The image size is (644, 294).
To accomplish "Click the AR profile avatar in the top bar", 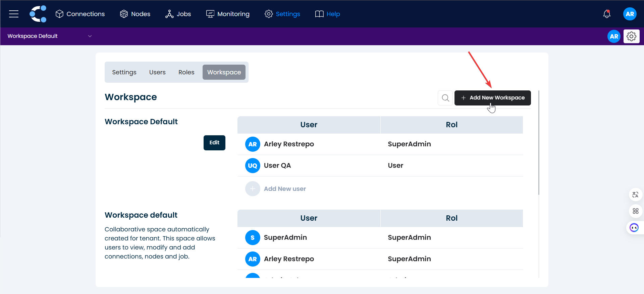I will point(630,14).
